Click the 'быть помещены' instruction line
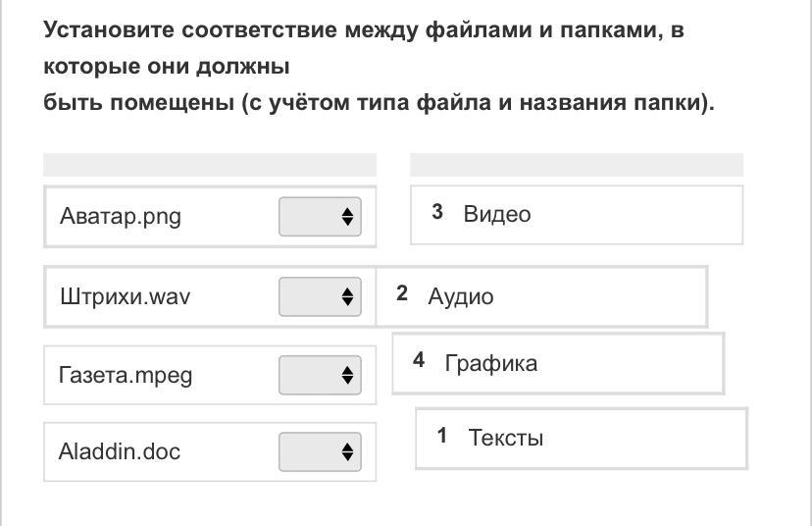The height and width of the screenshot is (526, 812). (x=379, y=103)
